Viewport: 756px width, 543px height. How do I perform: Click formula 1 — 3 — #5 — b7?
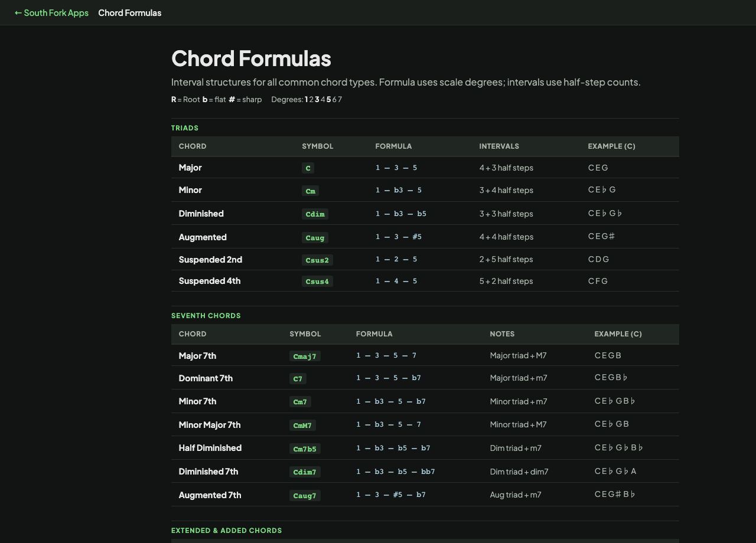pyautogui.click(x=391, y=495)
